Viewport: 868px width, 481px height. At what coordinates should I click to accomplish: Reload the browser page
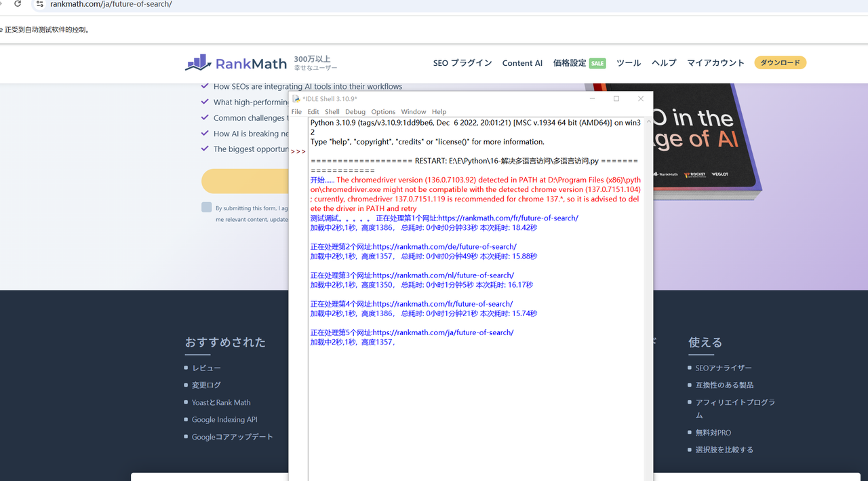point(17,4)
